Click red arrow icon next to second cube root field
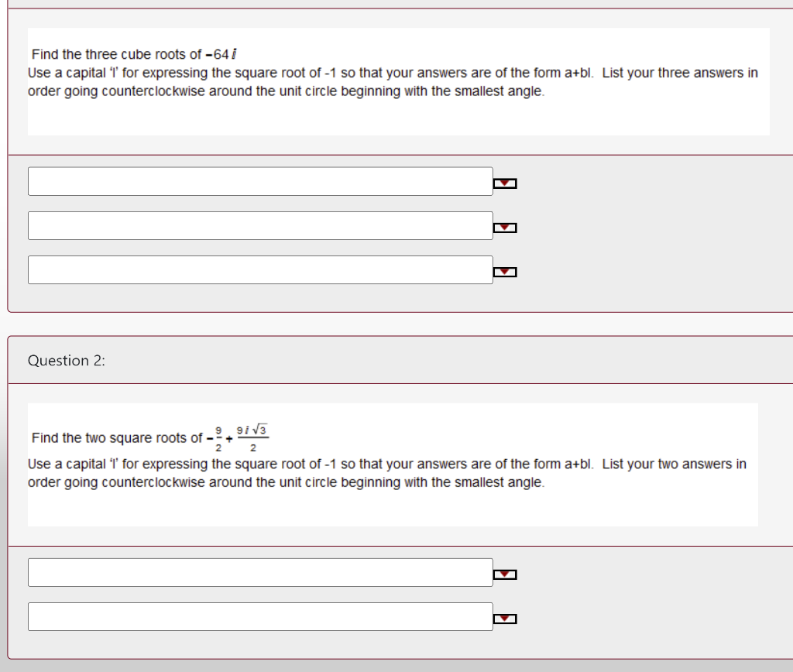The width and height of the screenshot is (793, 672). (505, 228)
